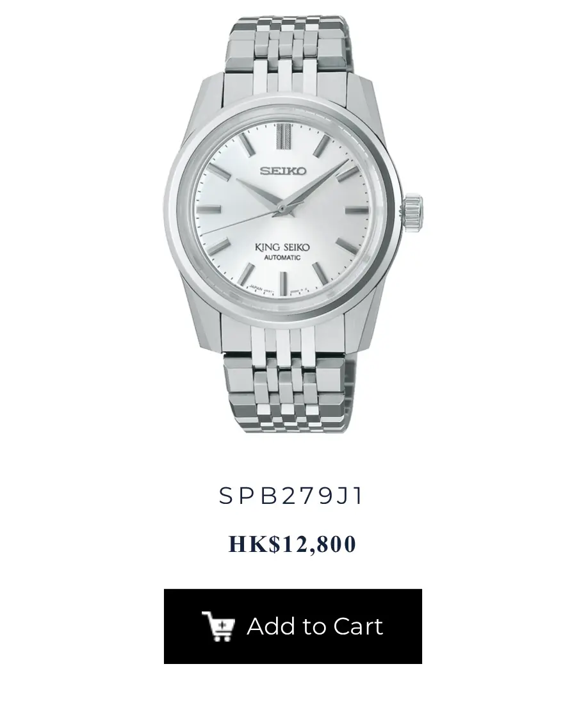Click the Add to Cart button label
This screenshot has width=588, height=712.
315,626
